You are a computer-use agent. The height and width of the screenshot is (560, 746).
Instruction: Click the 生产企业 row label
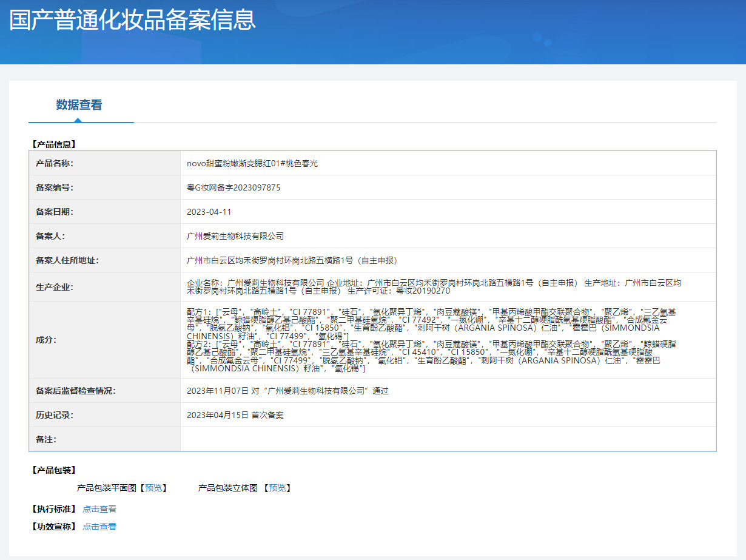[55, 287]
